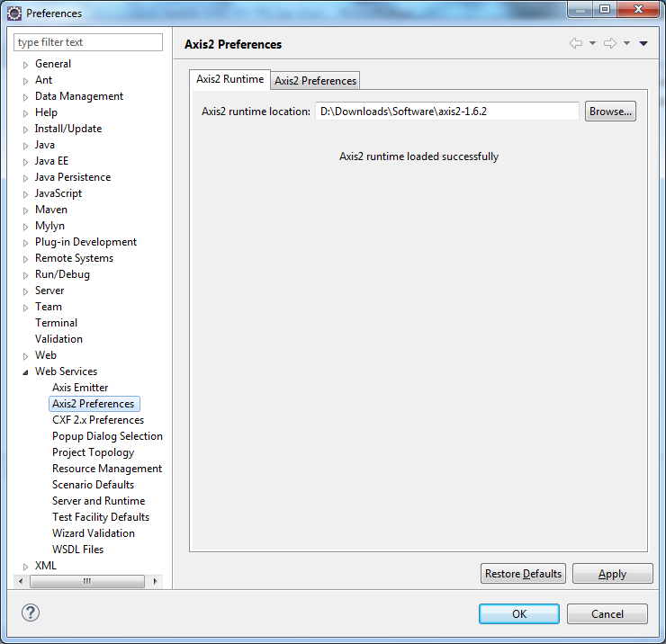Select Project Topology item
The height and width of the screenshot is (644, 666).
pyautogui.click(x=93, y=452)
